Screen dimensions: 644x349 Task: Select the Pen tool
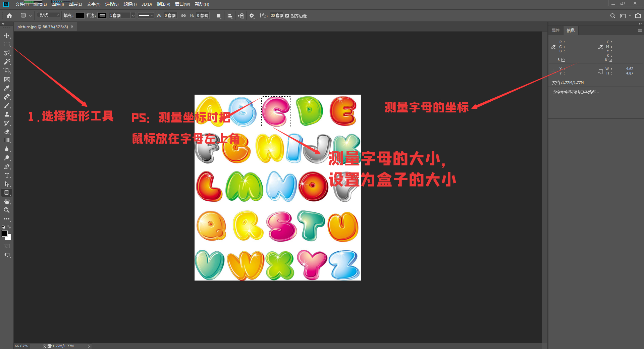click(x=7, y=166)
